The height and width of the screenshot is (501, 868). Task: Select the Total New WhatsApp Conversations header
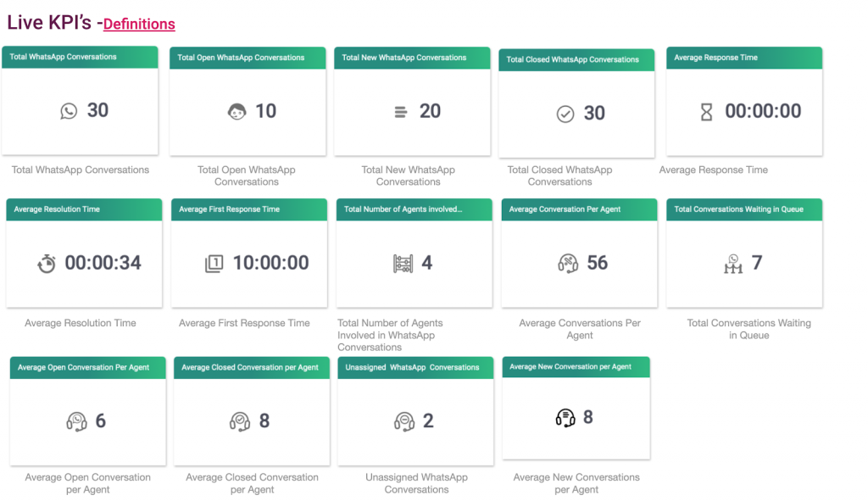(x=412, y=58)
